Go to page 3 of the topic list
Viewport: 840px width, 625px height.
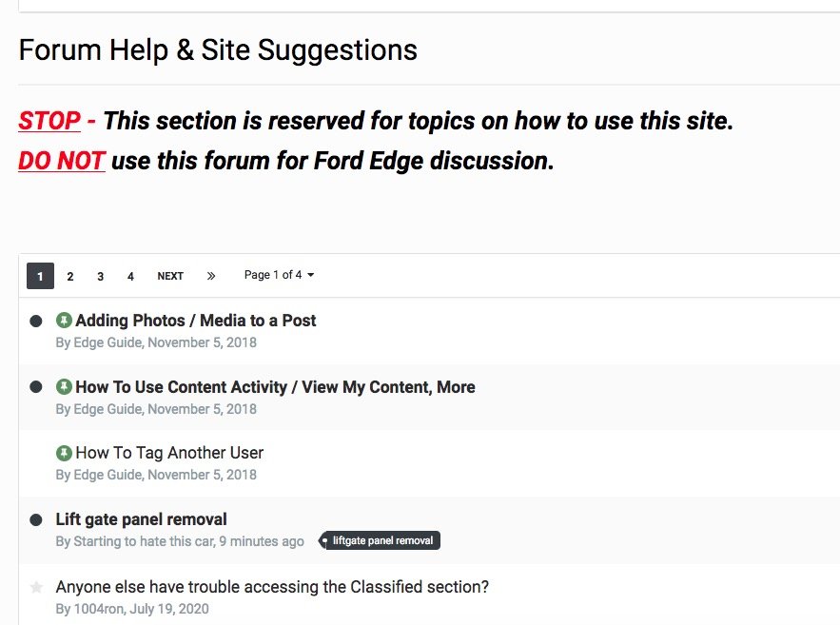coord(100,276)
